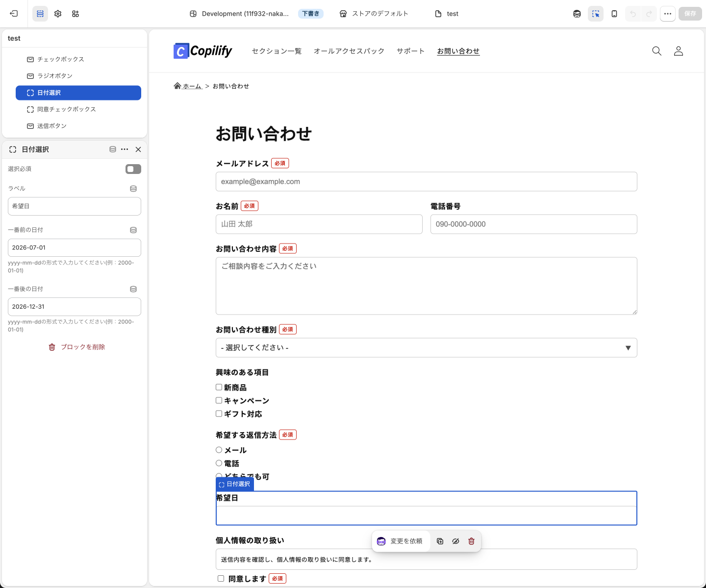This screenshot has width=706, height=588.
Task: Click the 一番後の日付 date field
Action: pos(75,307)
